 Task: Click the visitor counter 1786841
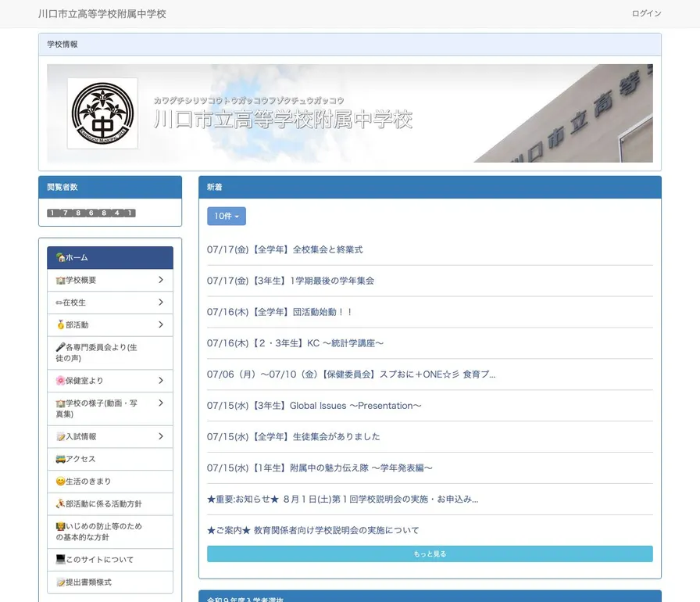91,213
